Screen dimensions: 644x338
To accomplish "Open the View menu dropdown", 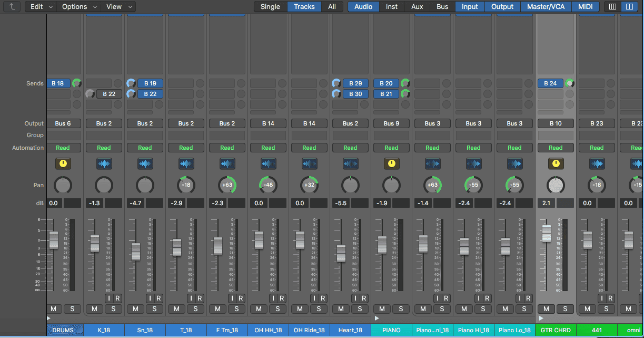I will (x=119, y=7).
